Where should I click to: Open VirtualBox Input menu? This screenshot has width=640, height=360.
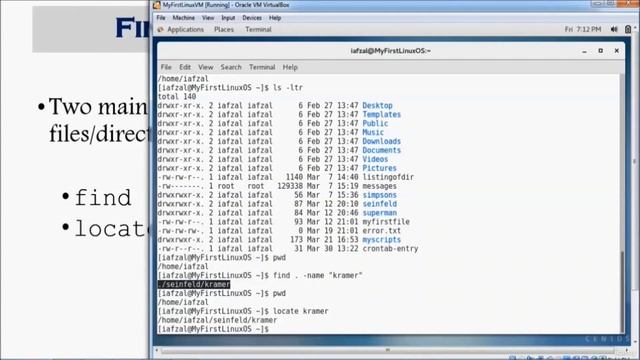click(x=228, y=18)
